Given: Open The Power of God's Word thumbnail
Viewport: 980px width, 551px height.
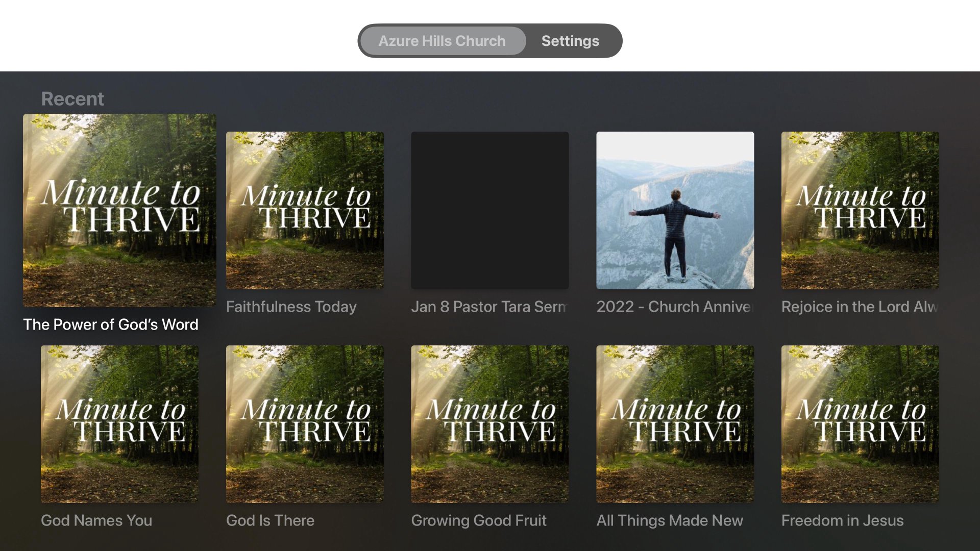Looking at the screenshot, I should (119, 210).
